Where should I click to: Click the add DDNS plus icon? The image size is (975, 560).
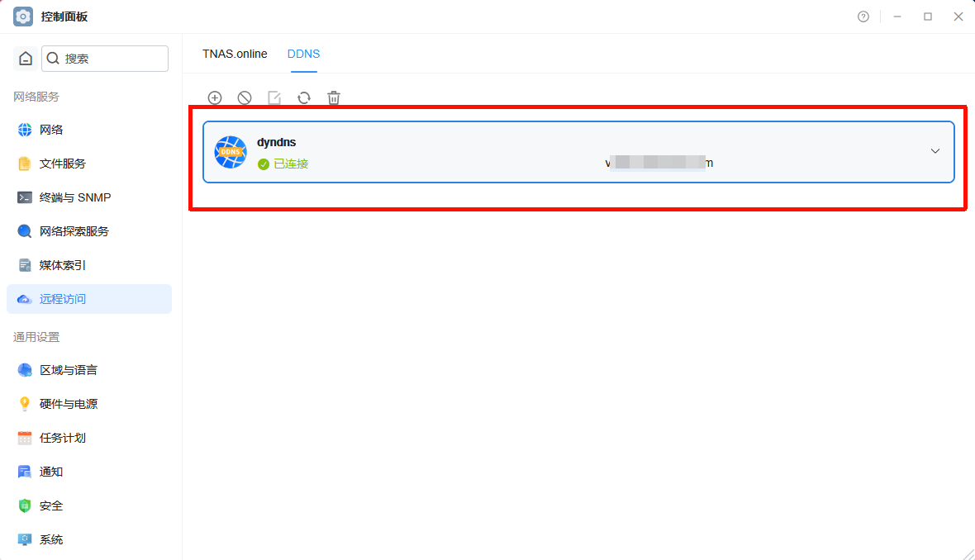215,97
